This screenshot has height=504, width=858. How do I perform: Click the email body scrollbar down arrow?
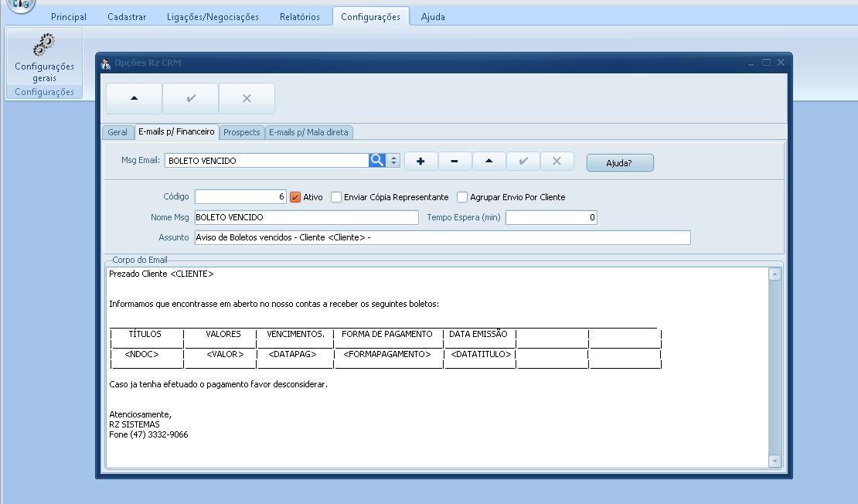click(775, 461)
